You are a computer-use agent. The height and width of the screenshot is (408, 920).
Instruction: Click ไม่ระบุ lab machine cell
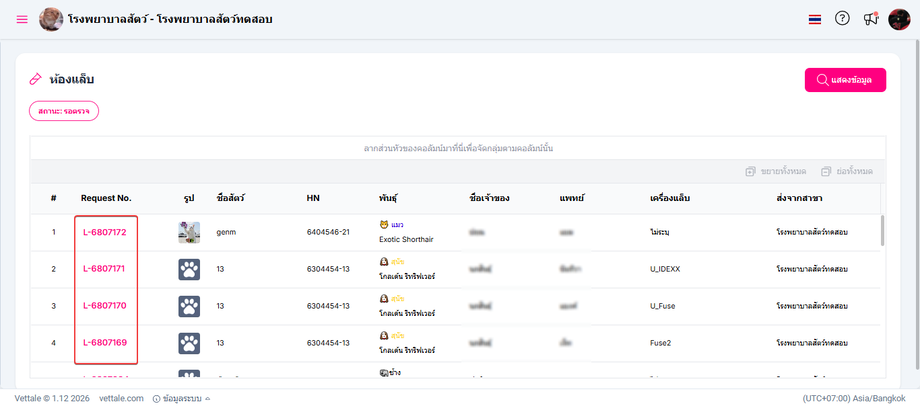[x=661, y=232]
